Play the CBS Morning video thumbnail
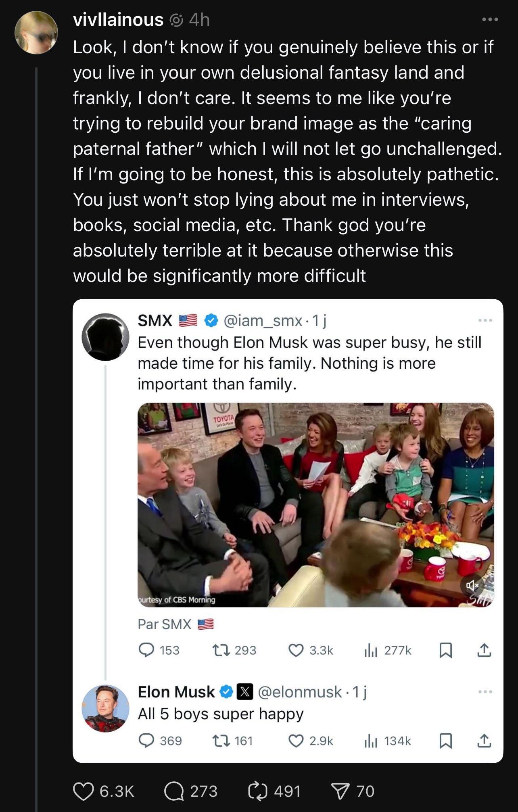The height and width of the screenshot is (812, 518). pos(315,504)
